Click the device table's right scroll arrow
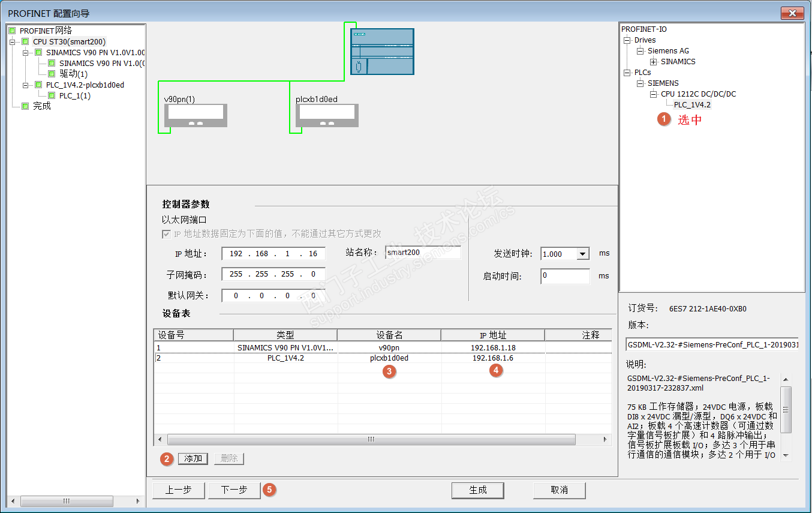This screenshot has width=812, height=513. 605,440
